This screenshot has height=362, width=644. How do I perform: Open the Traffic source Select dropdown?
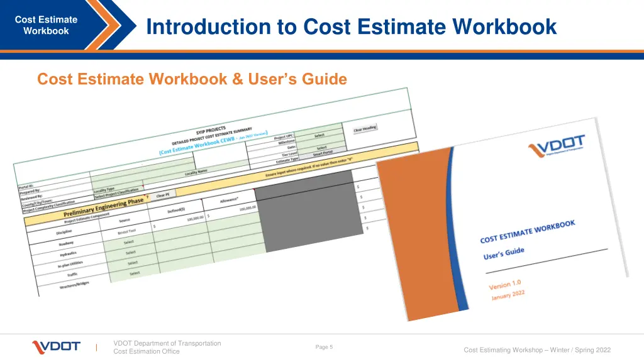coord(135,273)
